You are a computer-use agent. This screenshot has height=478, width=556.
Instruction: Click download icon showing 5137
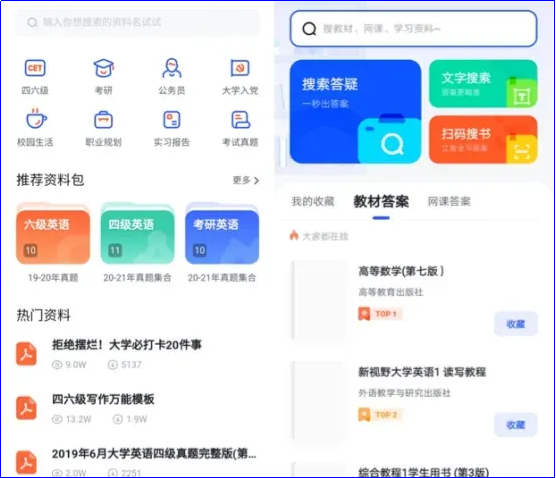pyautogui.click(x=113, y=365)
